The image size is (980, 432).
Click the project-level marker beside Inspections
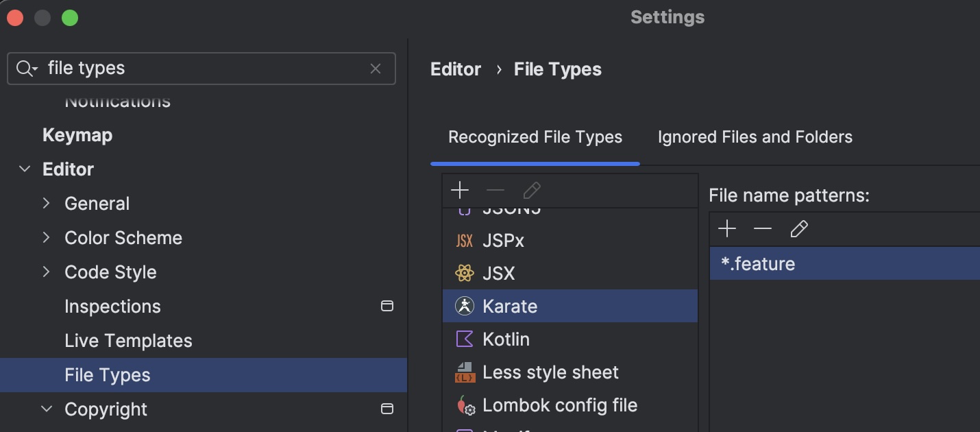click(x=387, y=307)
